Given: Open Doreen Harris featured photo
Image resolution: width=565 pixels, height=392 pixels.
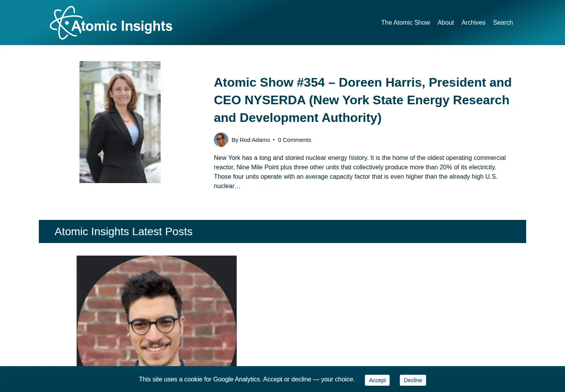Looking at the screenshot, I should [120, 122].
